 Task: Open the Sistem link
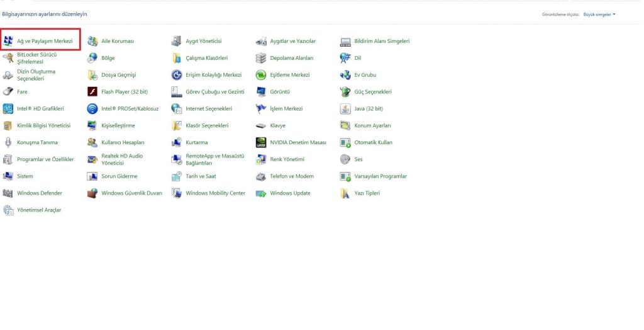click(x=25, y=176)
